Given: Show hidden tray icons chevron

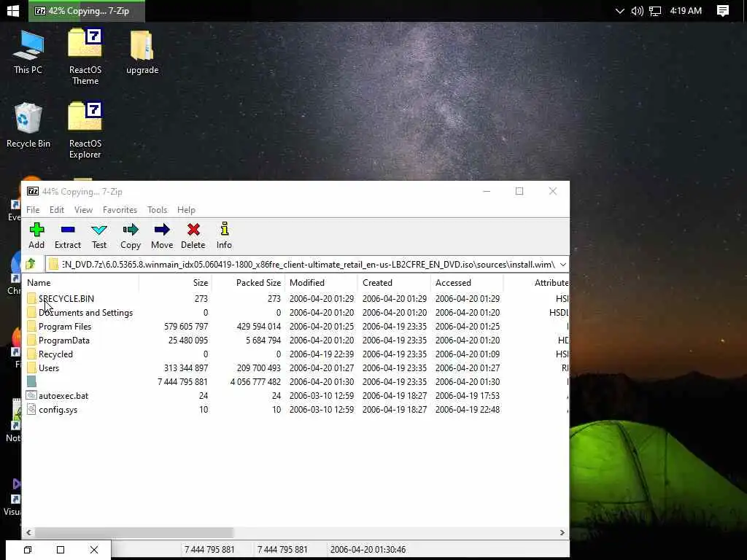Looking at the screenshot, I should pyautogui.click(x=619, y=10).
